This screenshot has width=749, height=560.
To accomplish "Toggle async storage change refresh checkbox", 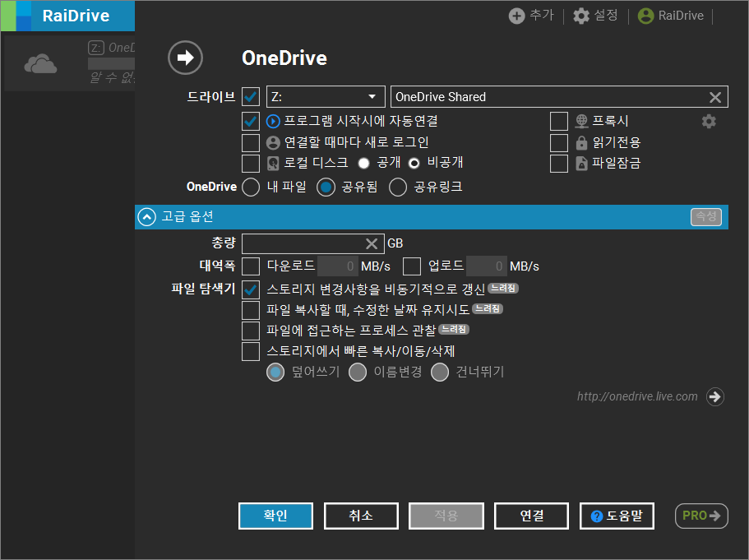I will [251, 289].
